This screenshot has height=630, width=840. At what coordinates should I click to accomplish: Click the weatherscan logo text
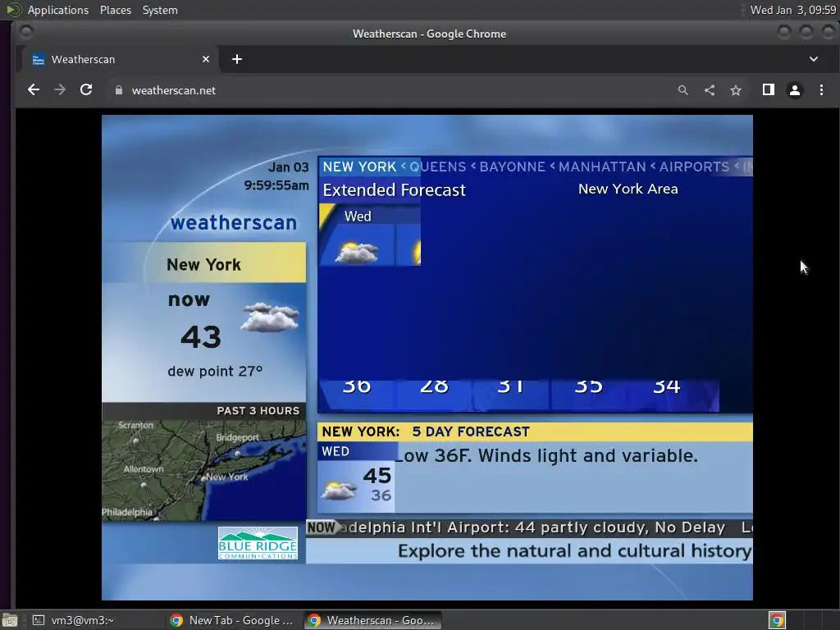coord(234,222)
